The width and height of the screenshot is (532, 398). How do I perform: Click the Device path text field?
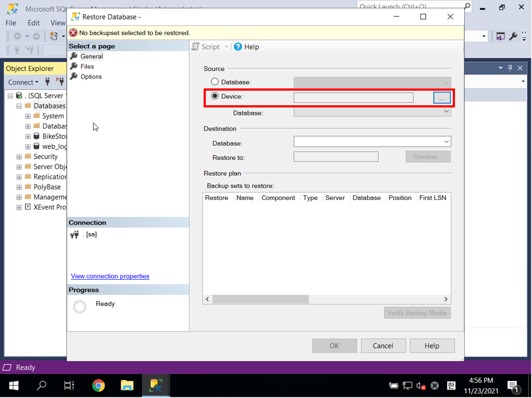pos(354,98)
